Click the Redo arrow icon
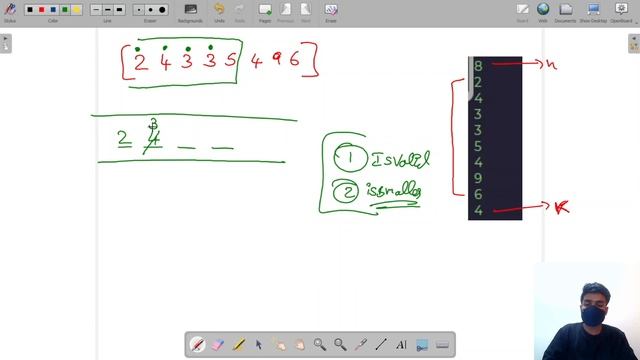 coord(240,9)
